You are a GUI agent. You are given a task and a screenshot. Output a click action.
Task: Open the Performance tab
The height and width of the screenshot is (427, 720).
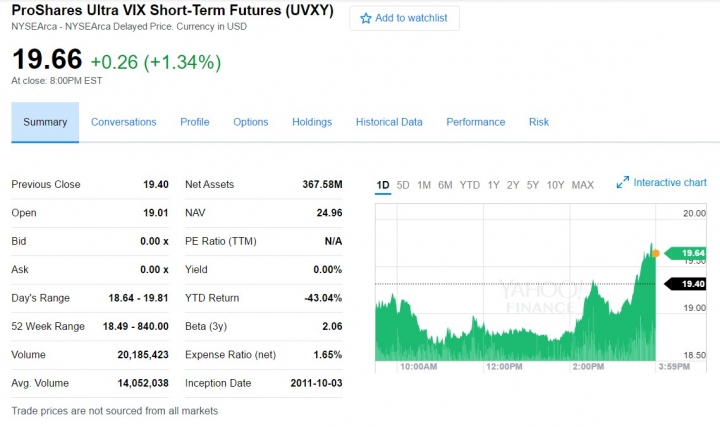click(x=476, y=122)
